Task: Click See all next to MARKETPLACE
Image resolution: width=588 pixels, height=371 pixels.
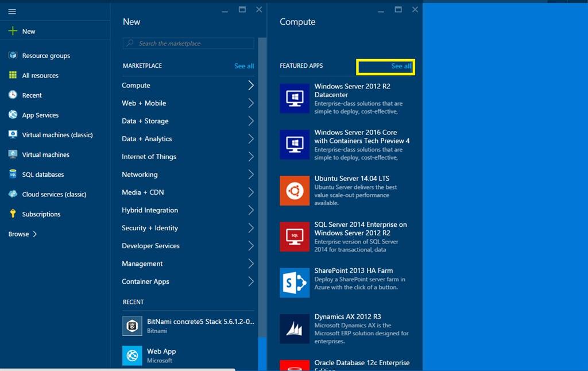Action: coord(244,66)
